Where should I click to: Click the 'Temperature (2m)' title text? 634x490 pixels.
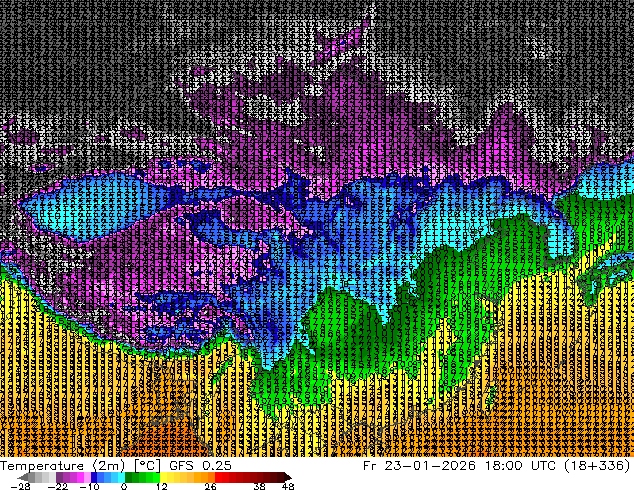tap(63, 465)
